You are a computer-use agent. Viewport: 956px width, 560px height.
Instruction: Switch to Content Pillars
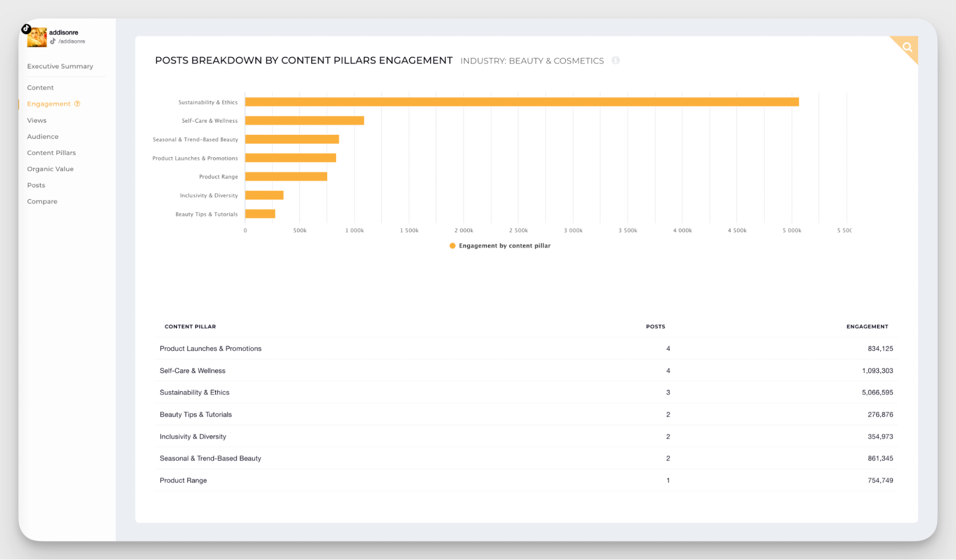pos(51,152)
